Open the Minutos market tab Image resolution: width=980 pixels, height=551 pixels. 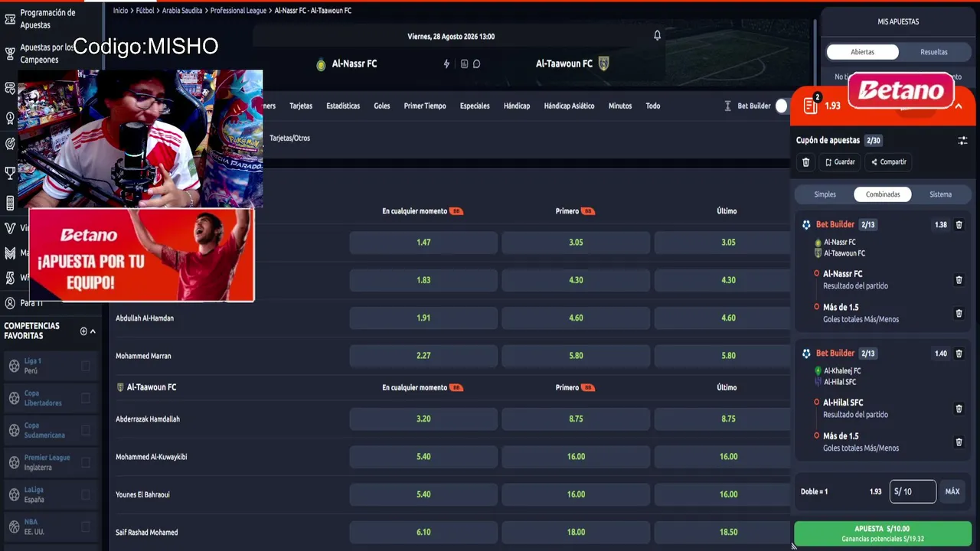(x=620, y=106)
